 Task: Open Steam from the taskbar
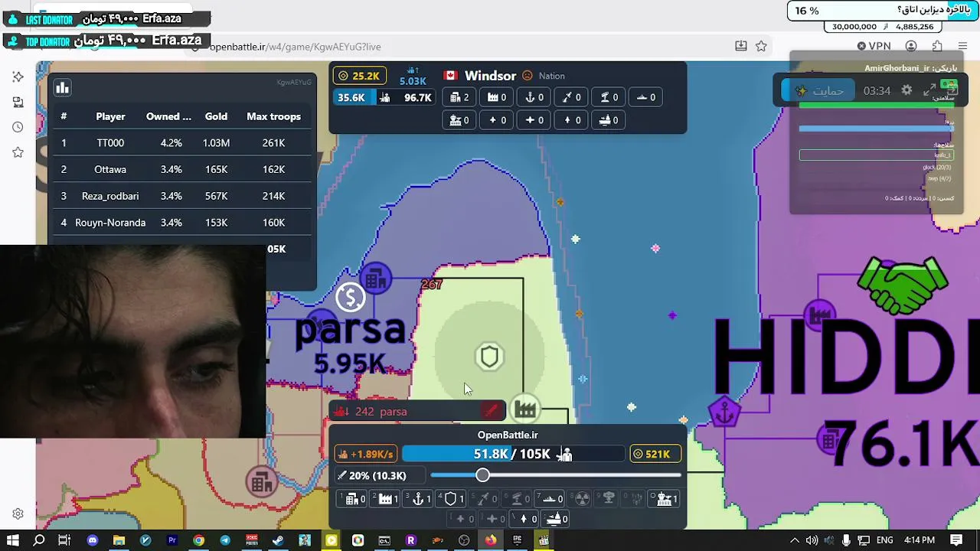coord(278,540)
